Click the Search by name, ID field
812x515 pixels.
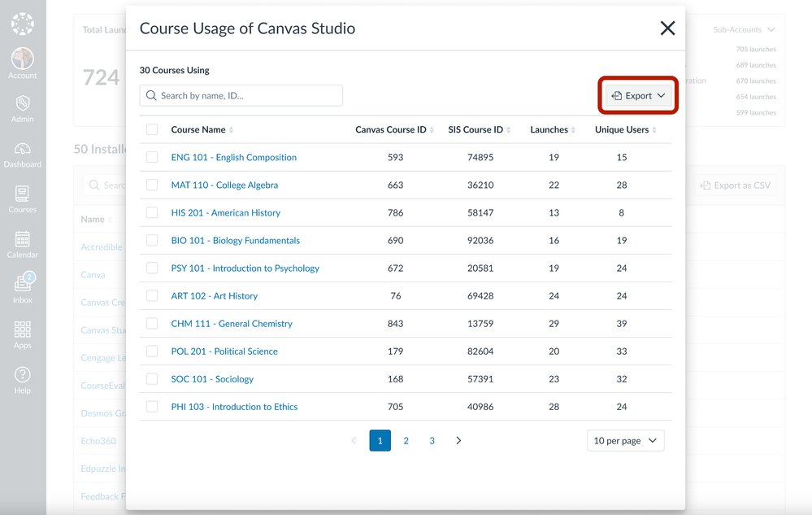pyautogui.click(x=241, y=96)
